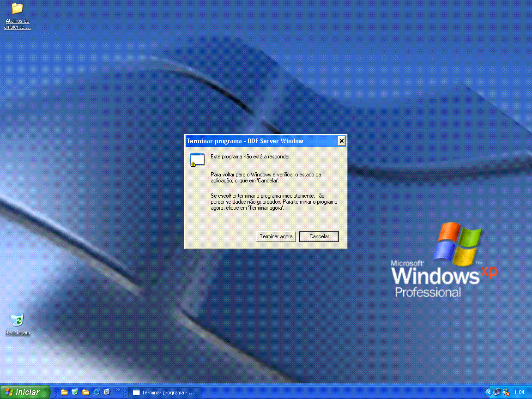Click the taskbar clock showing 1:04

coord(520,392)
